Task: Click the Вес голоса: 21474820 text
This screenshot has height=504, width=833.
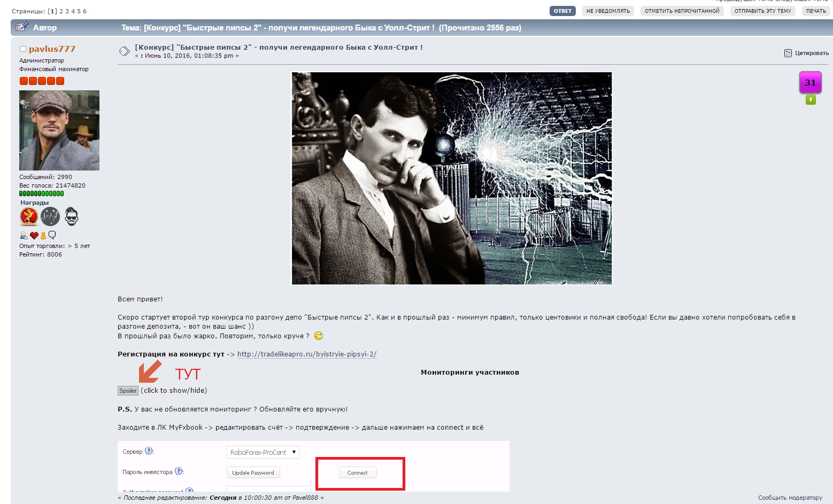Action: (52, 185)
